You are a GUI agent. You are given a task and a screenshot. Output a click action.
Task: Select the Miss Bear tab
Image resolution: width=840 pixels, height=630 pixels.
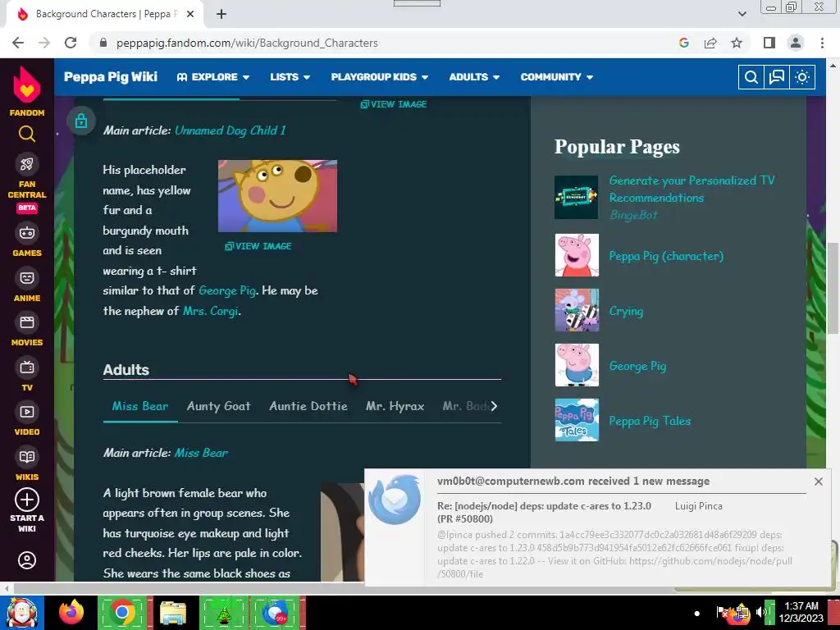(x=140, y=407)
